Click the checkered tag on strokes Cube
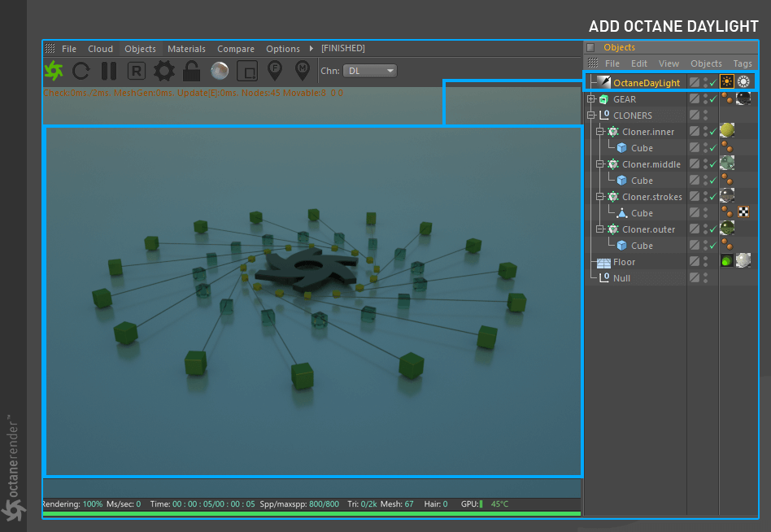Screen dimensions: 771x532 click(x=743, y=212)
